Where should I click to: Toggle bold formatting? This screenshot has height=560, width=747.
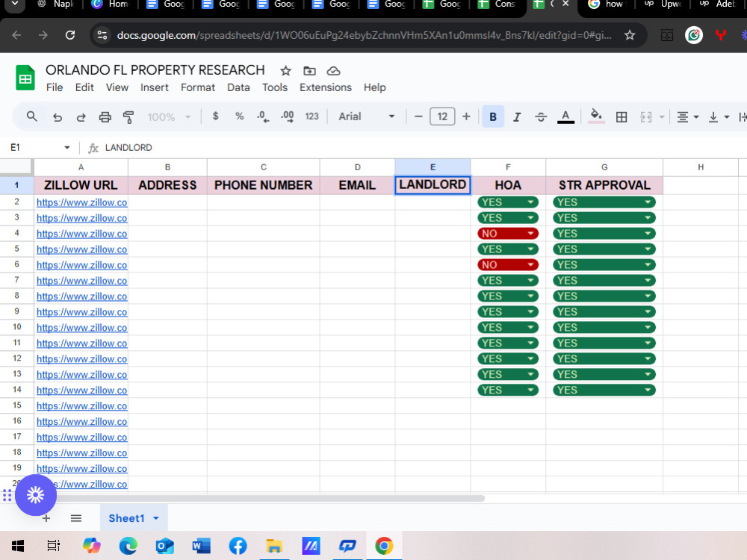(x=493, y=116)
